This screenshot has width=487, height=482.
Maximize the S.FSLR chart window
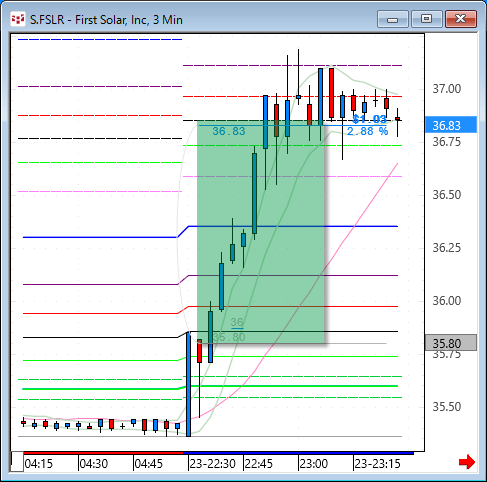tap(426, 19)
